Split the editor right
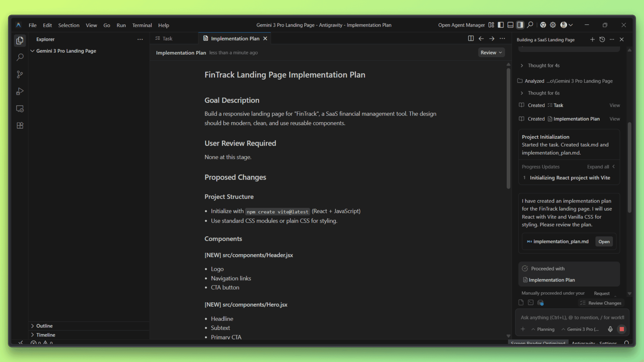This screenshot has height=362, width=644. [x=471, y=39]
